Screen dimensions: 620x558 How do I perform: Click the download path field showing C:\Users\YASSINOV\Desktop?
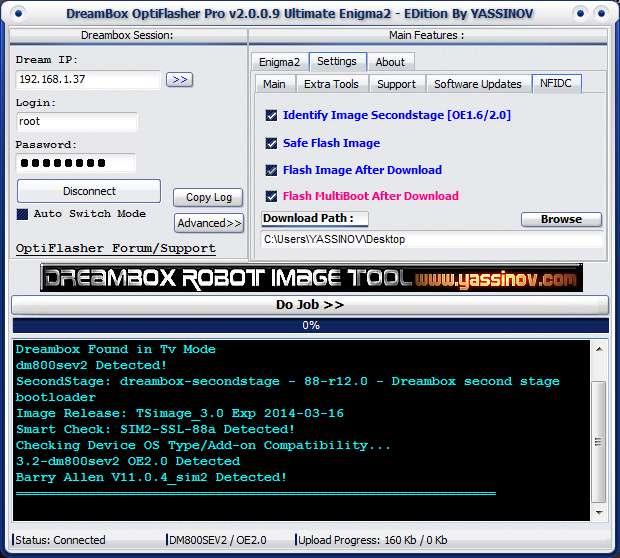[x=432, y=240]
